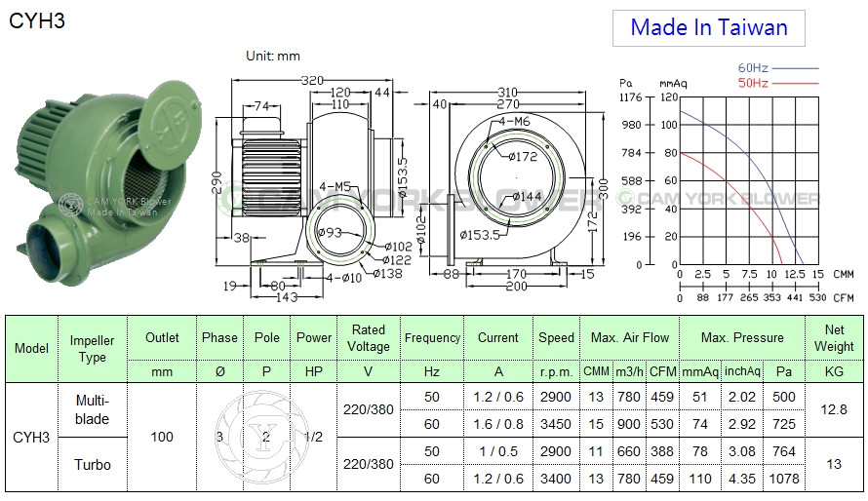Viewport: 868px width, 501px height.
Task: Click the "1176" Pa axis value
Action: (631, 97)
